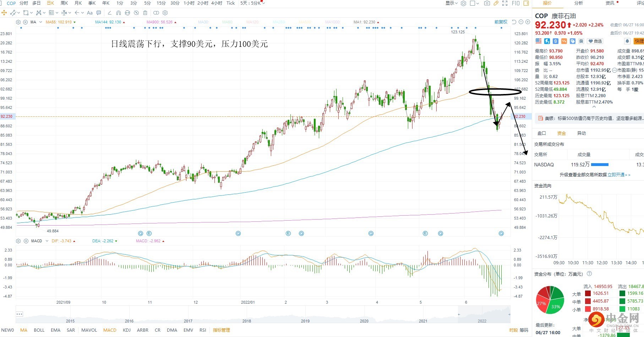Delete drawings with the trash icon
The image size is (644, 337).
click(145, 13)
